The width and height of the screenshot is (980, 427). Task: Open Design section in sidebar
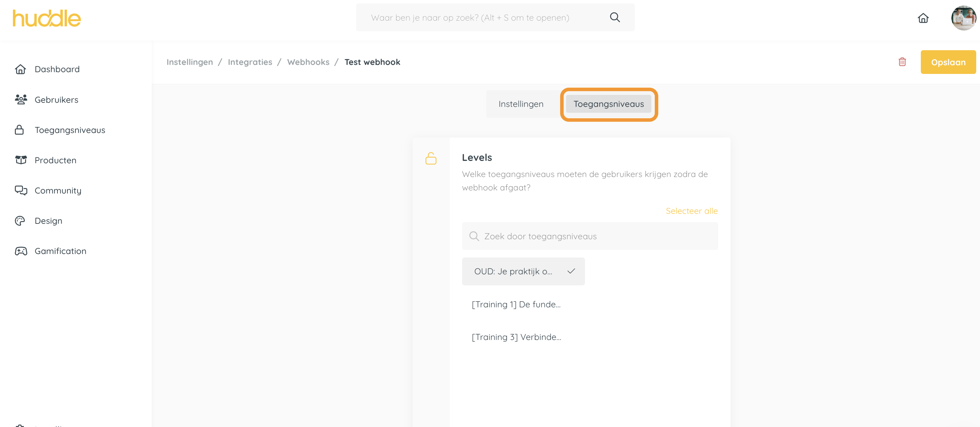(48, 220)
